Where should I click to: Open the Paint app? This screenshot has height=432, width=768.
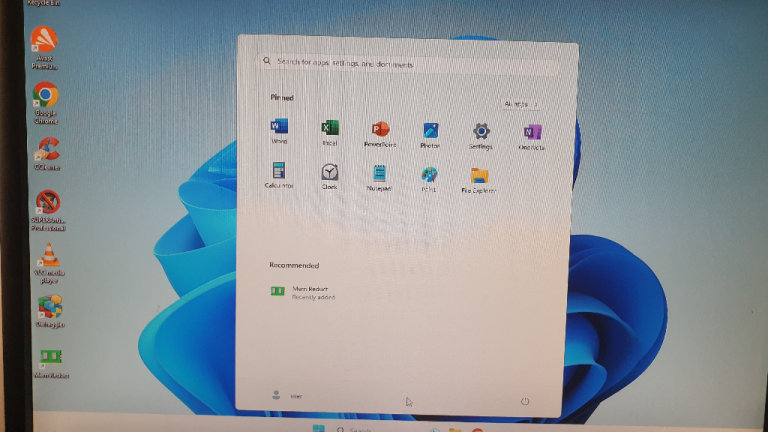tap(429, 174)
